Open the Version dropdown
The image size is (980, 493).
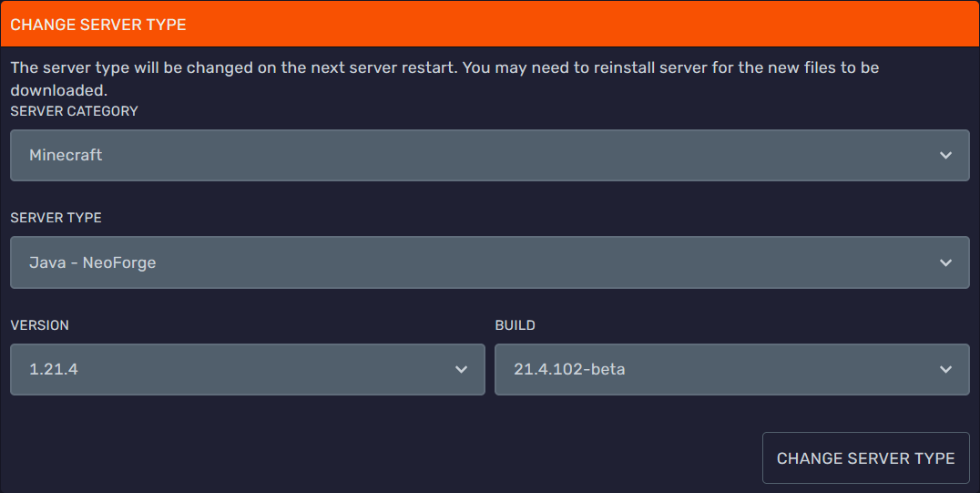click(x=247, y=369)
